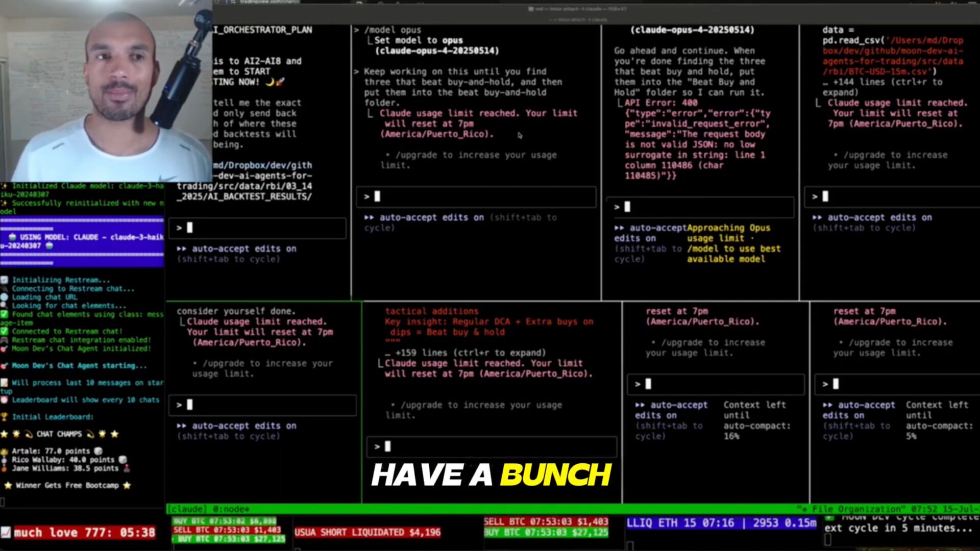Click the Set model to opus line
This screenshot has height=551, width=980.
click(419, 40)
